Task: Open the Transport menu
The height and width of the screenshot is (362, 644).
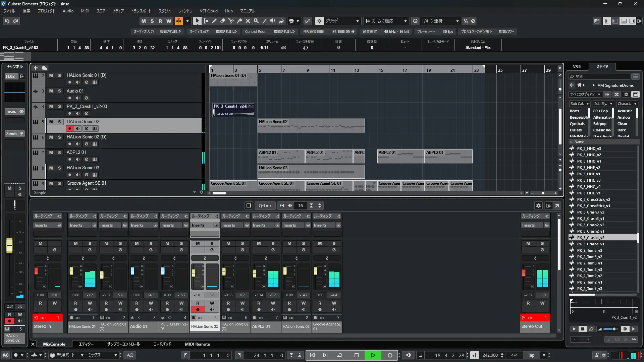Action: [141, 11]
